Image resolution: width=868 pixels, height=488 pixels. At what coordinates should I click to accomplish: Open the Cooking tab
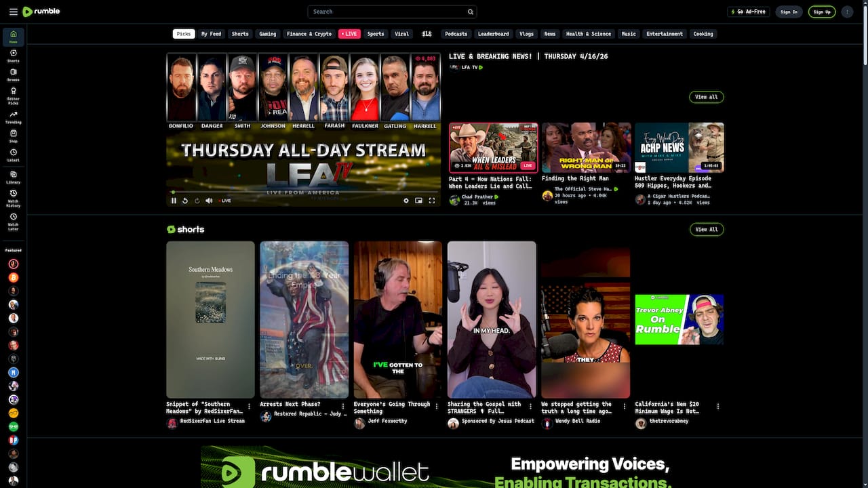click(x=703, y=34)
